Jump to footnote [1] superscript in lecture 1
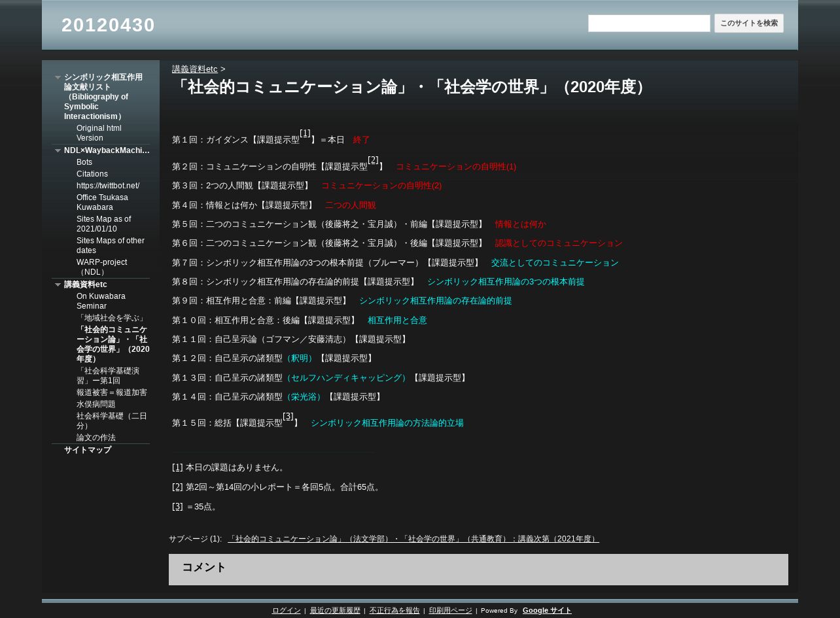The image size is (840, 618). [305, 133]
